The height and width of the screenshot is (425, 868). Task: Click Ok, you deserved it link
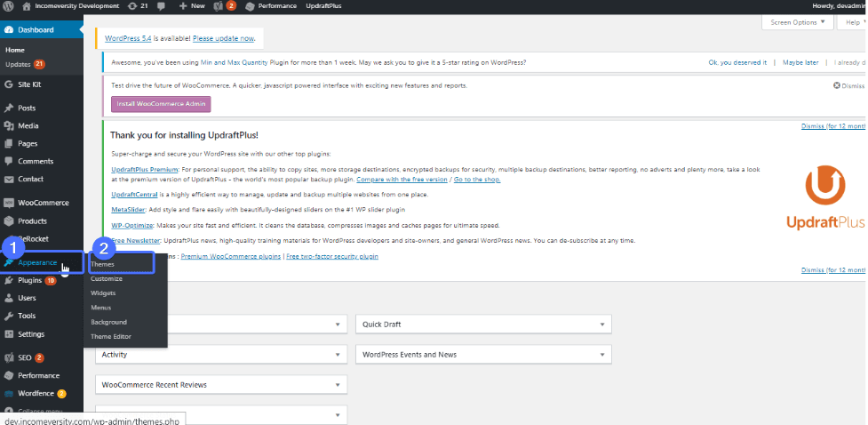tap(737, 62)
